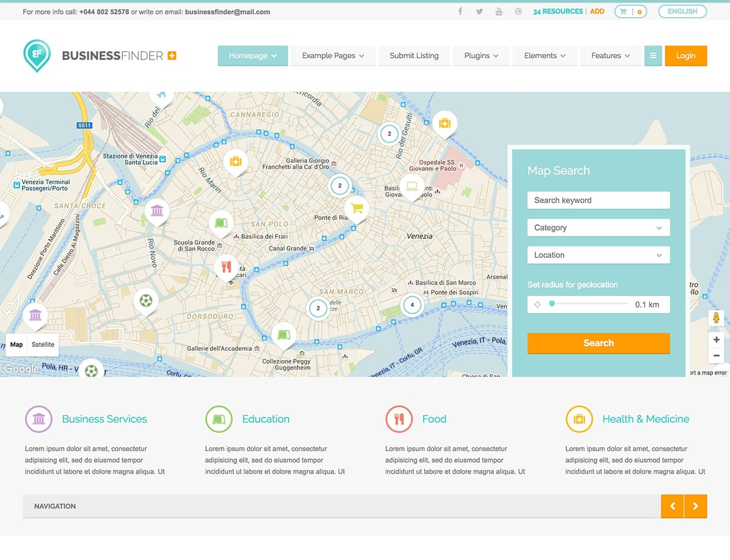Go to the next item in the navigation bar
730x560 pixels.
(x=695, y=506)
